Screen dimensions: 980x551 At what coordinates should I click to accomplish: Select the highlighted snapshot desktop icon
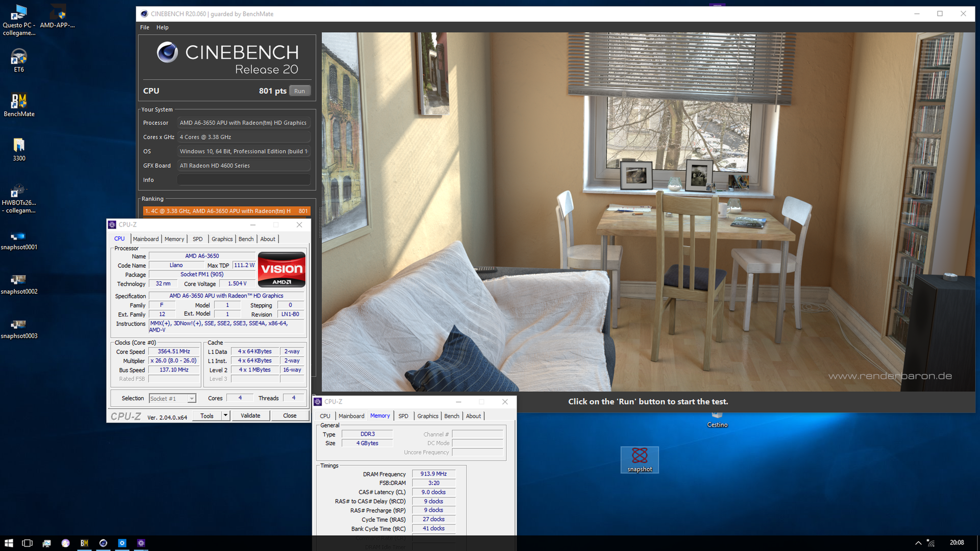[640, 460]
